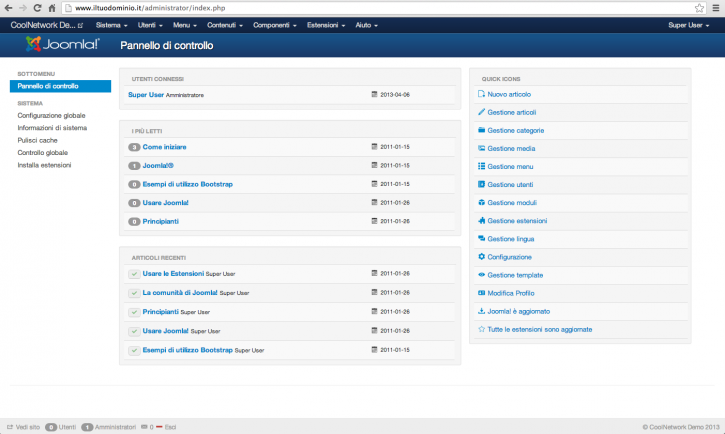Screen dimensions: 725x434
Task: Open Installa estensioni from the sidebar
Action: coord(44,165)
